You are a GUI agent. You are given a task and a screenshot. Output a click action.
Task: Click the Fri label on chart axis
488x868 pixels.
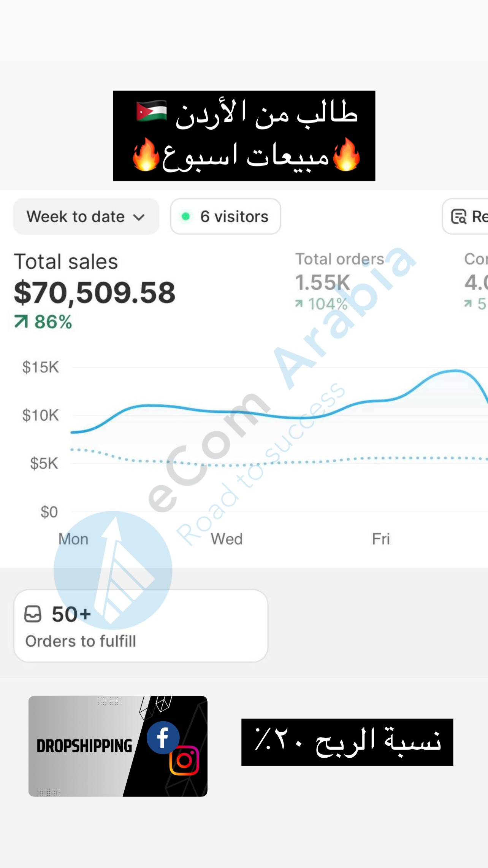[381, 539]
